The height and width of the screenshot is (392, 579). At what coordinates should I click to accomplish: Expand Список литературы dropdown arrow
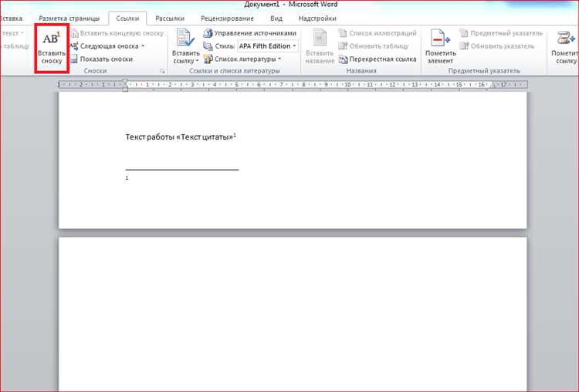tap(279, 59)
